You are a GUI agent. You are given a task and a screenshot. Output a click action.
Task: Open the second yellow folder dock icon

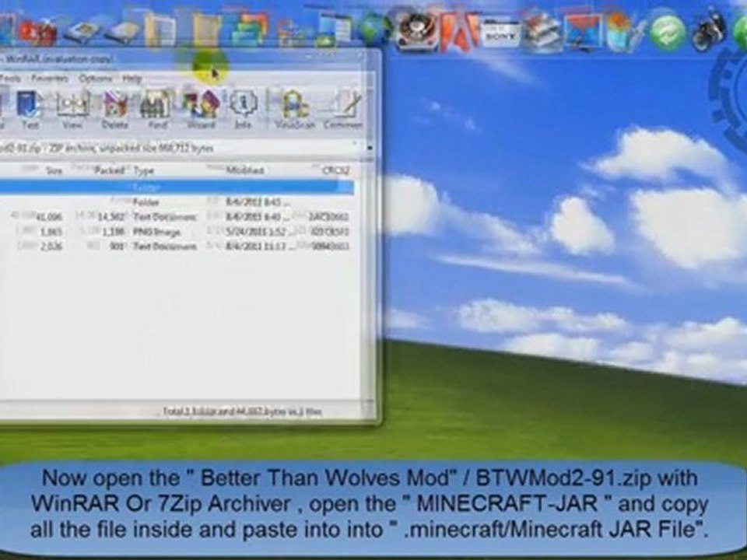(205, 30)
